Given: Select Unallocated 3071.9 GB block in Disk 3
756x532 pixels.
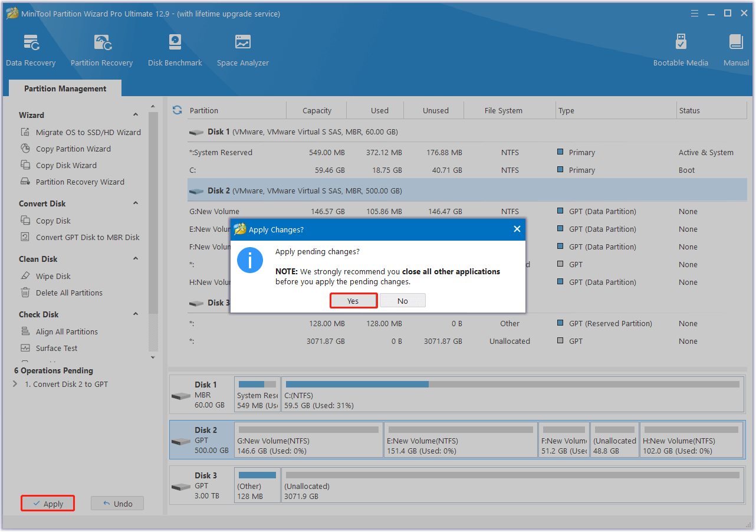Looking at the screenshot, I should pyautogui.click(x=512, y=485).
